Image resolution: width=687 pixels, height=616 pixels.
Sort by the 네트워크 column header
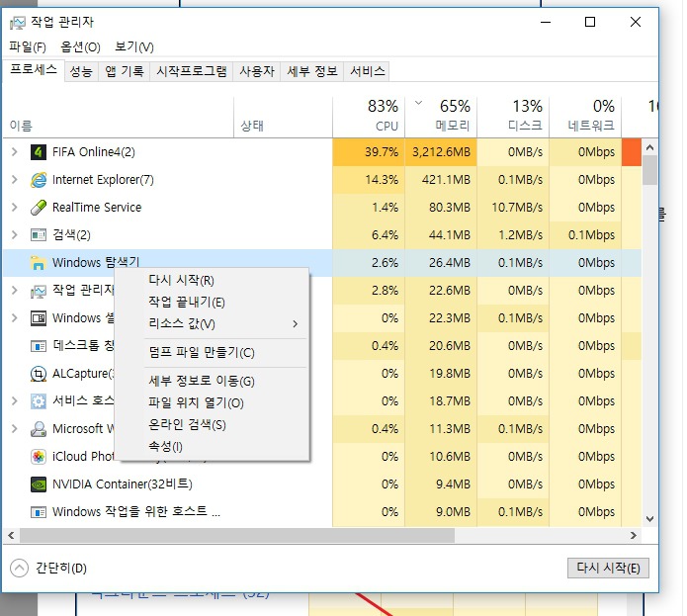pyautogui.click(x=585, y=117)
